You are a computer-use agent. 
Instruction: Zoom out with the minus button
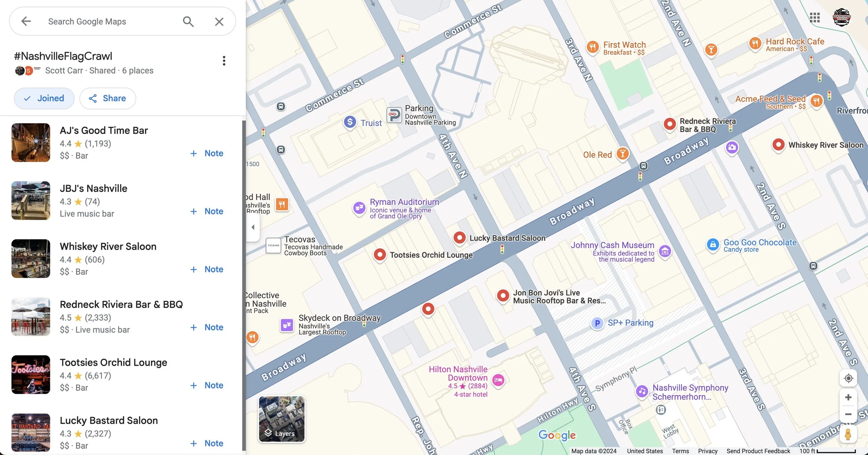(x=848, y=414)
